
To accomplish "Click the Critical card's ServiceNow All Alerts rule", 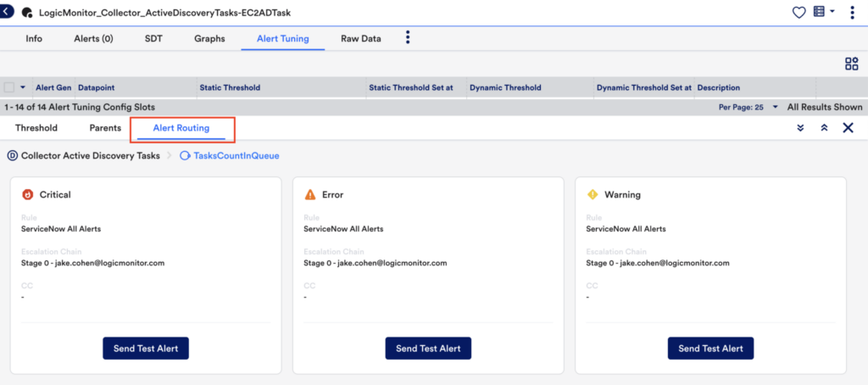I will point(61,229).
